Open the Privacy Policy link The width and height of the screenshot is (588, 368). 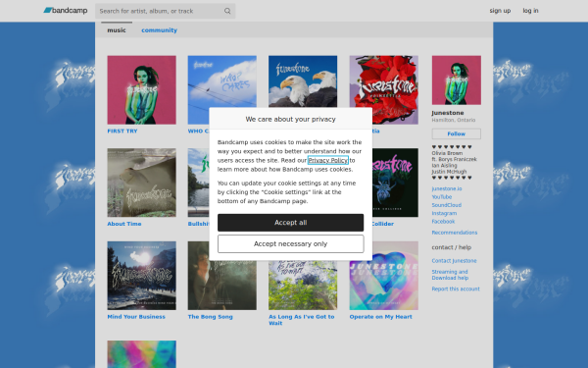[327, 160]
